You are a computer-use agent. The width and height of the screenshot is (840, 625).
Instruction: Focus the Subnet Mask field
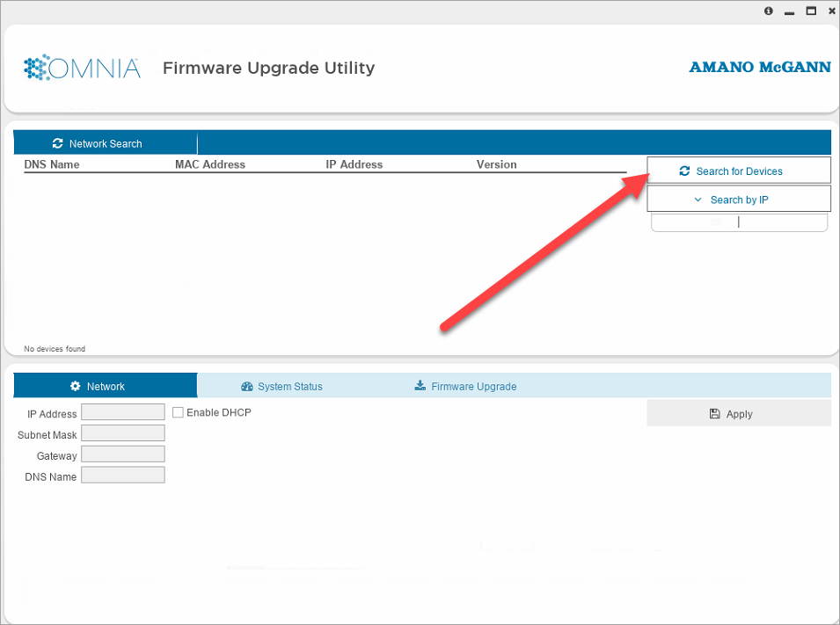point(122,432)
